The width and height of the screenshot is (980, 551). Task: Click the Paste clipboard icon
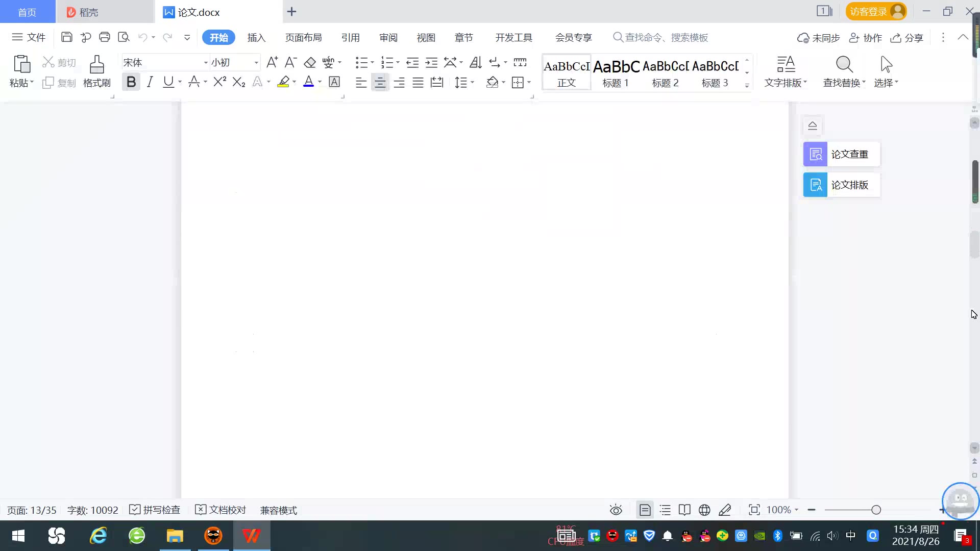[21, 64]
